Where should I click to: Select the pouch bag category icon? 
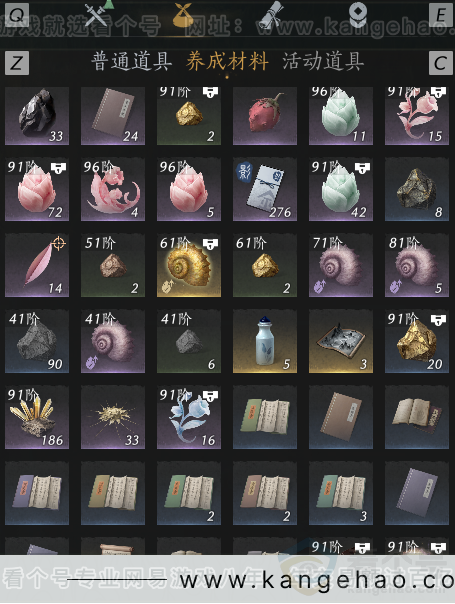tap(183, 15)
